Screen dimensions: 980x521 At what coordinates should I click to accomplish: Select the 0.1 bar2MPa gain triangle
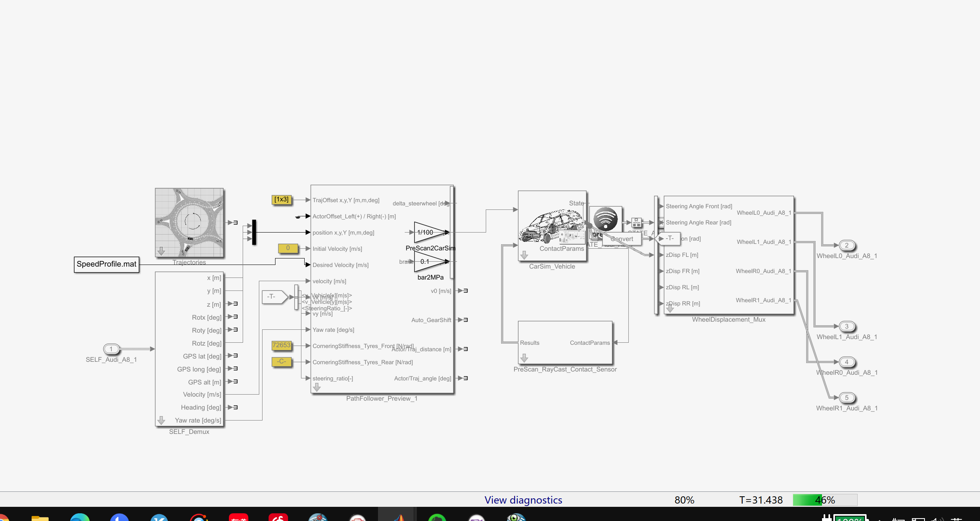[x=425, y=261]
